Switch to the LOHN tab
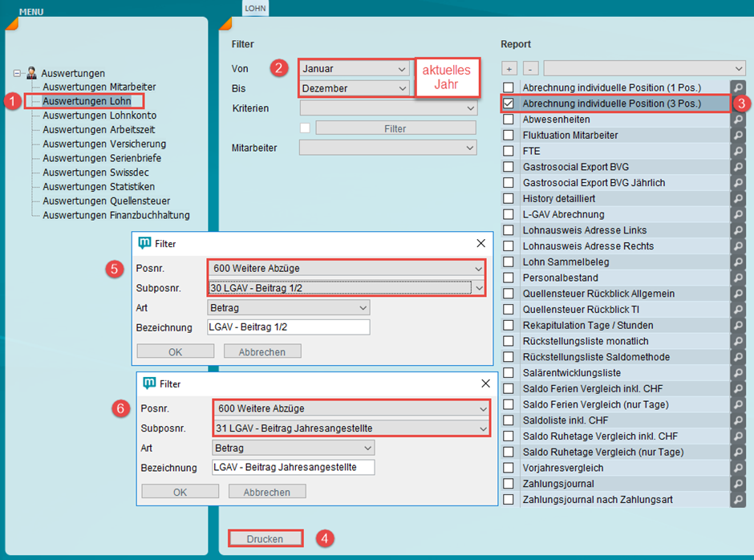Viewport: 754px width, 560px height. [256, 8]
